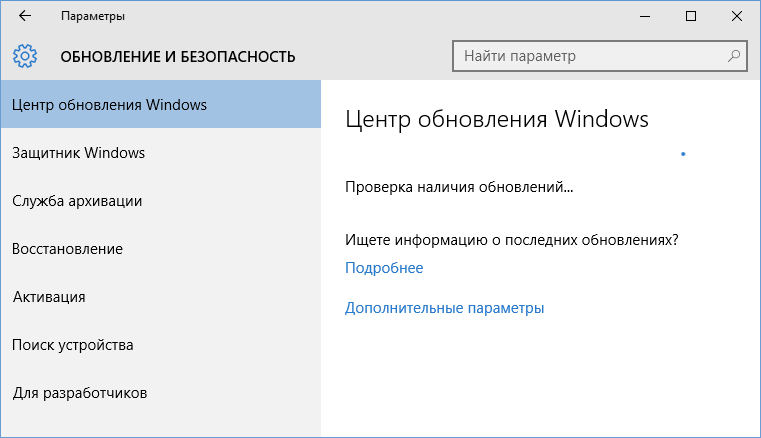Click the magnifier icon in the search box

[733, 56]
